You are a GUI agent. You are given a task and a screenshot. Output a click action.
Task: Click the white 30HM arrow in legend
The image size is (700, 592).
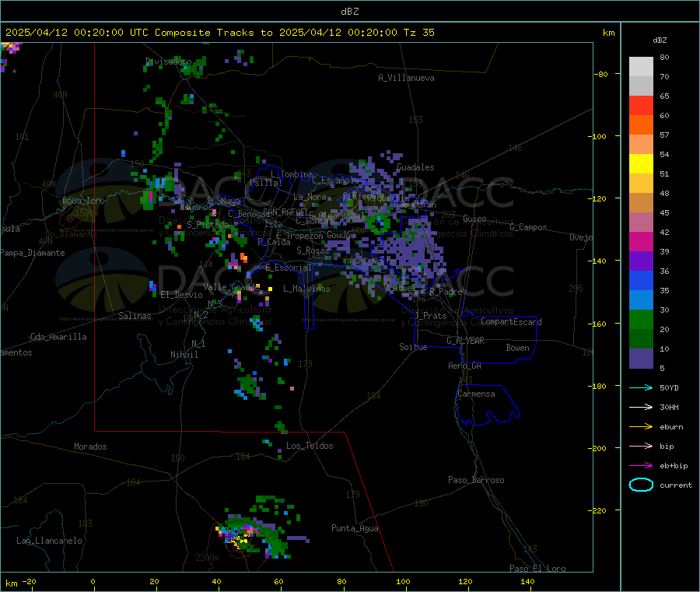point(641,407)
